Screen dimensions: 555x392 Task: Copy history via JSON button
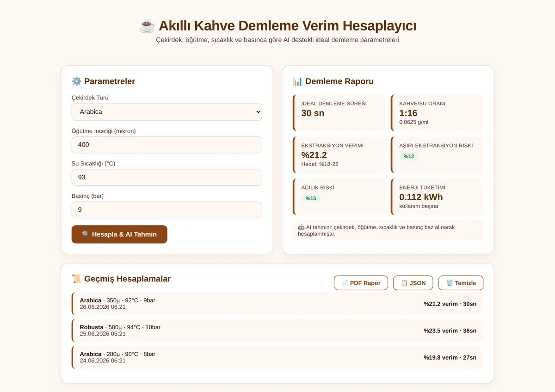click(x=413, y=283)
